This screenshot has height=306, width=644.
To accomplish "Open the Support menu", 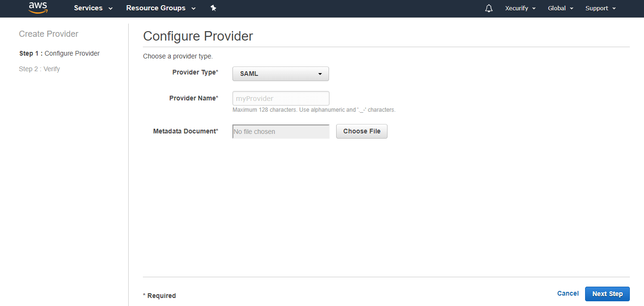I will tap(596, 8).
